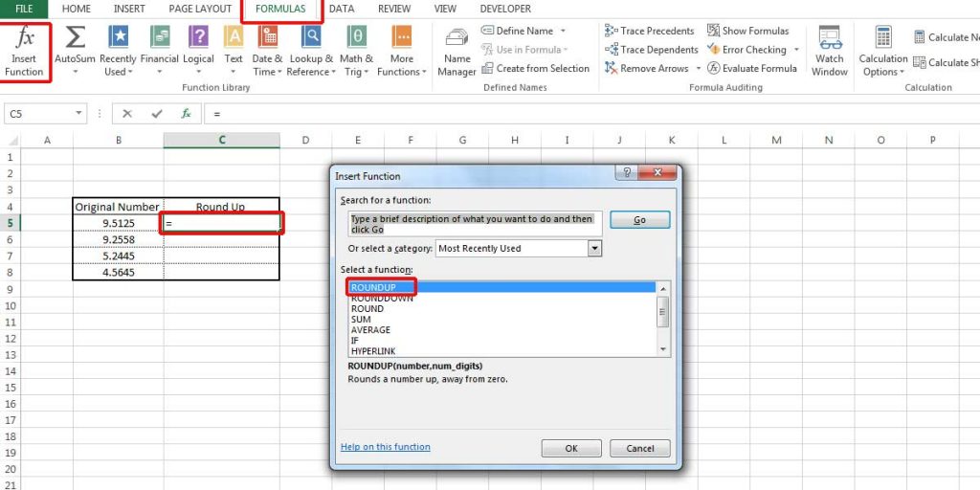This screenshot has height=490, width=980.
Task: Click Calculate Sheet icon
Action: point(919,62)
